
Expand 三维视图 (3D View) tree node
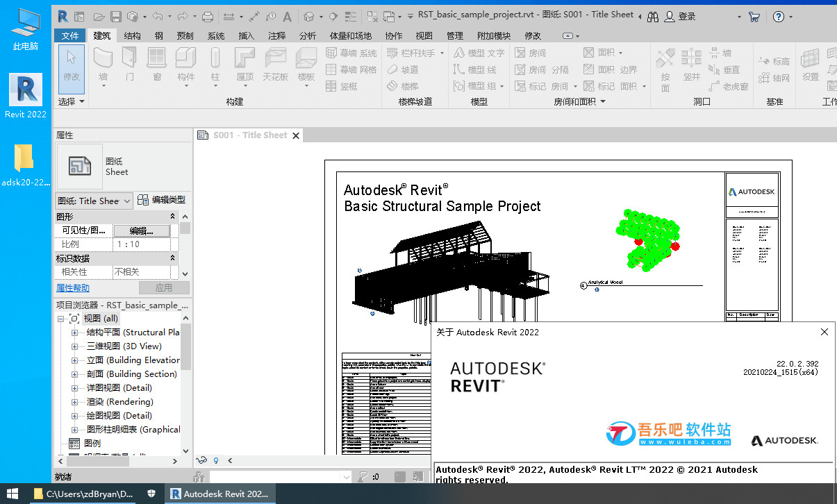click(75, 346)
